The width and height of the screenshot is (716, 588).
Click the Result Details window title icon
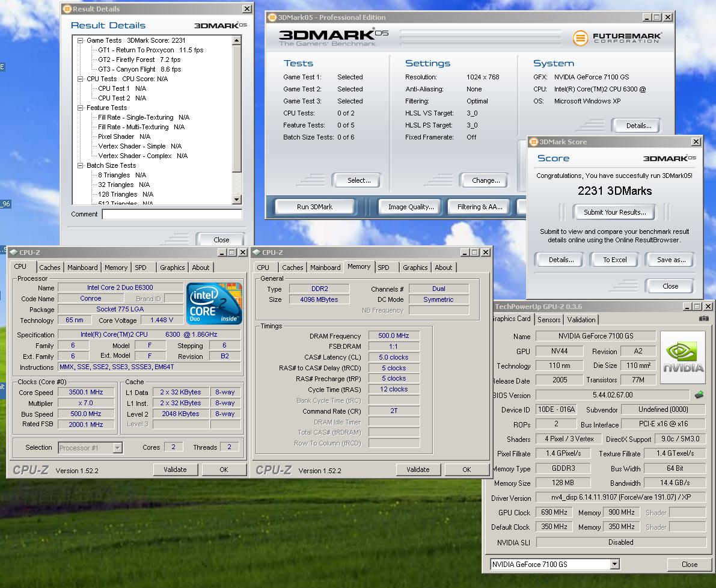click(67, 8)
